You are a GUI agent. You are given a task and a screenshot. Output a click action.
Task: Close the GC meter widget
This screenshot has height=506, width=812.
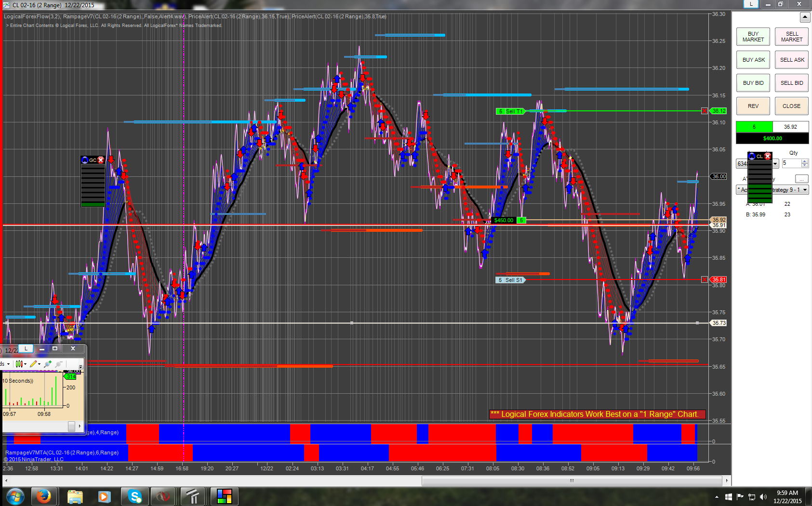101,160
